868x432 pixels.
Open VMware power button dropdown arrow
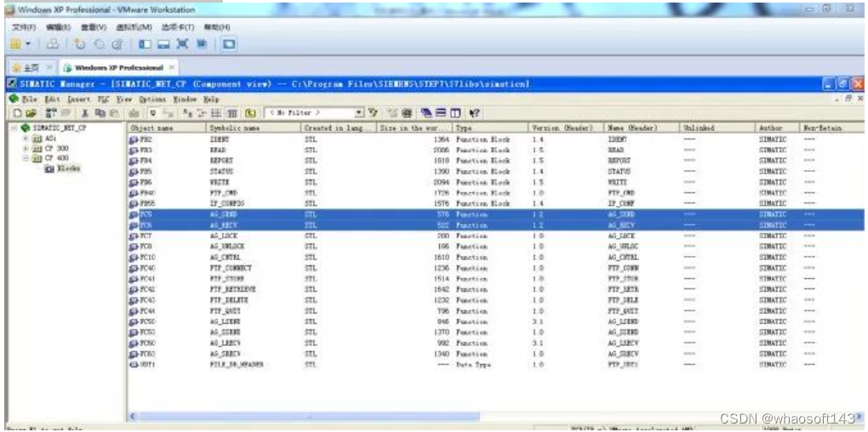(29, 44)
